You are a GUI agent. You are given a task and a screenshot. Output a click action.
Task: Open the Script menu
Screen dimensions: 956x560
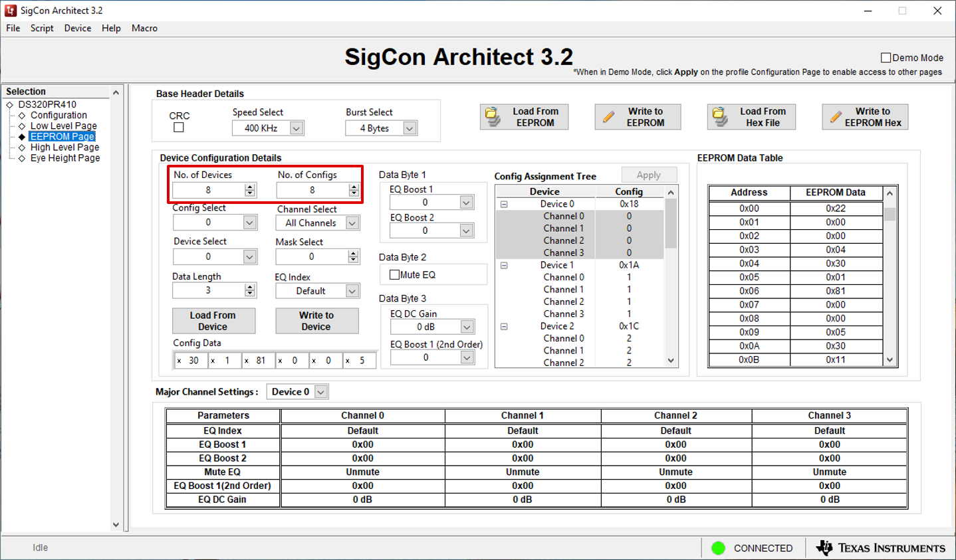click(42, 28)
